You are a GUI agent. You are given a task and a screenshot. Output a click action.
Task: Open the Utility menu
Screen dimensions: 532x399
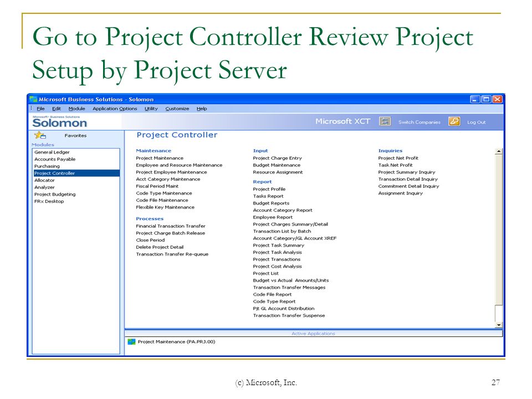click(151, 109)
